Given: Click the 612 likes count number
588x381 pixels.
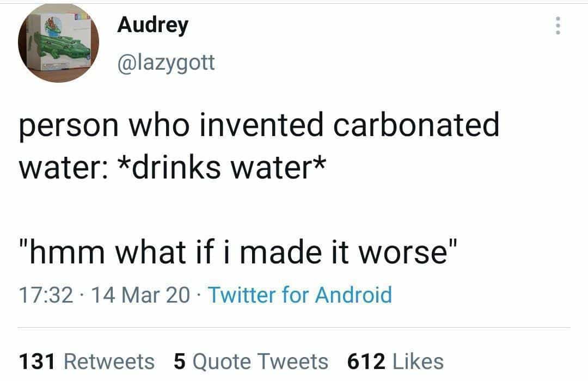Looking at the screenshot, I should [x=366, y=361].
